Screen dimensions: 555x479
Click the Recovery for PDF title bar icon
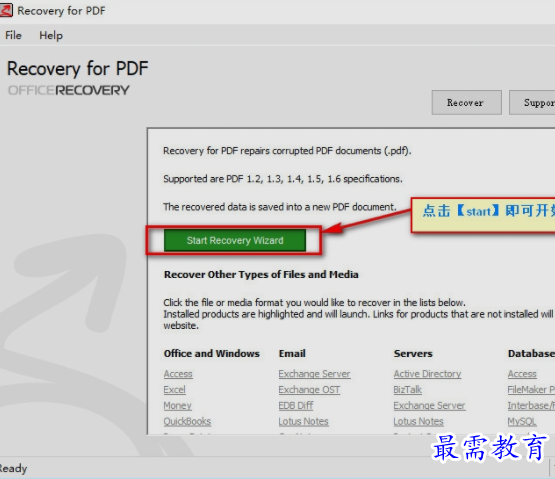click(6, 10)
